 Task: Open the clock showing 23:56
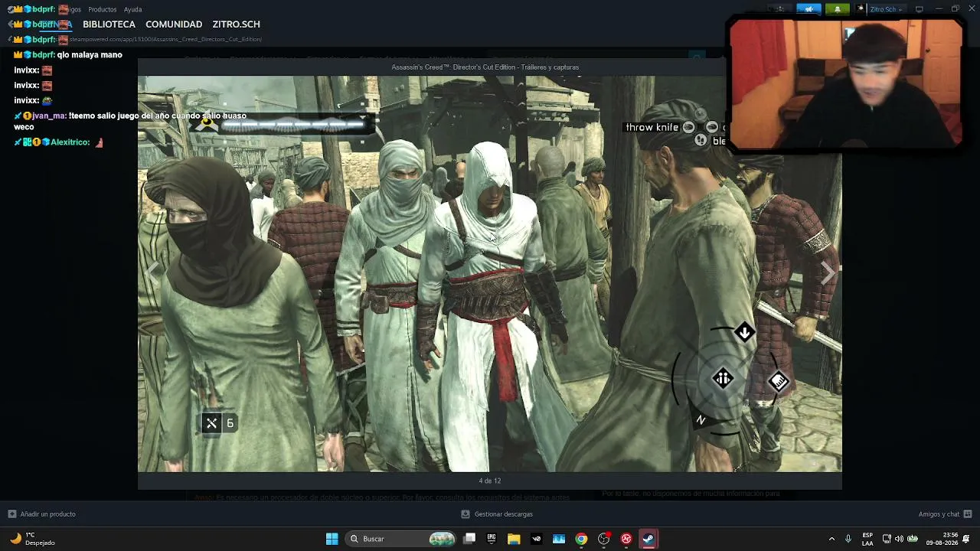(x=942, y=539)
